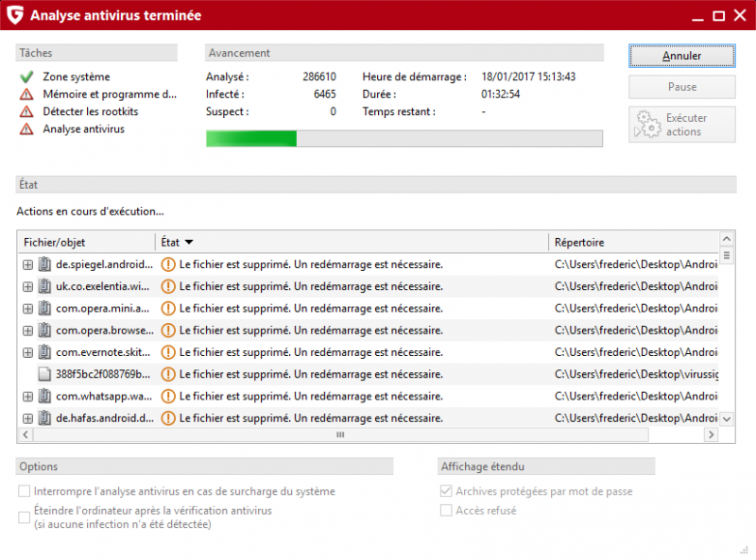This screenshot has height=560, width=756.
Task: Click the Pause button
Action: tap(681, 87)
